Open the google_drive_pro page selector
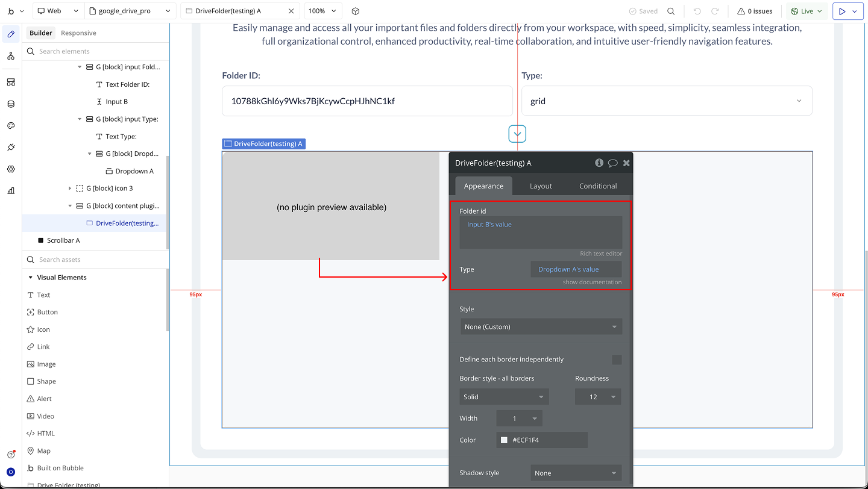 click(131, 11)
